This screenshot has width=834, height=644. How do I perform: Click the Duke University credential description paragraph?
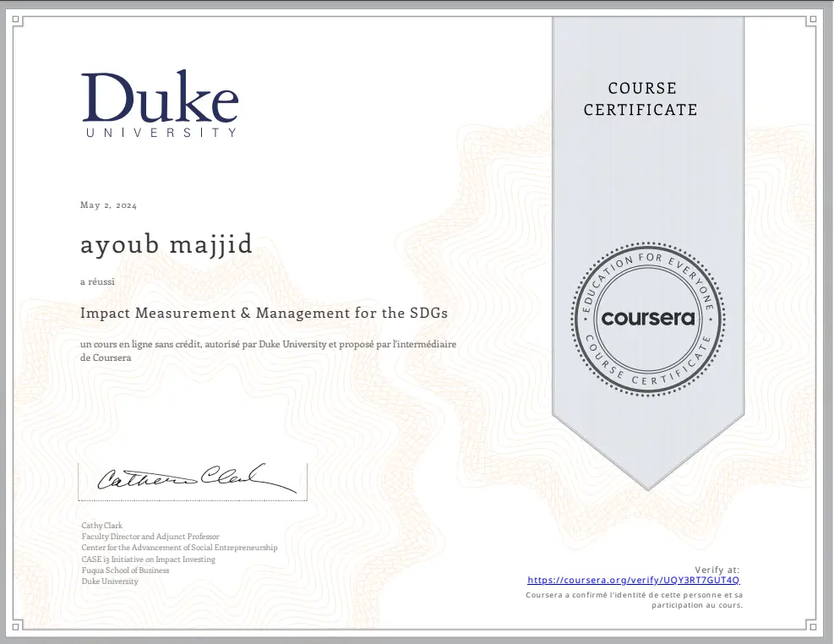pyautogui.click(x=268, y=350)
